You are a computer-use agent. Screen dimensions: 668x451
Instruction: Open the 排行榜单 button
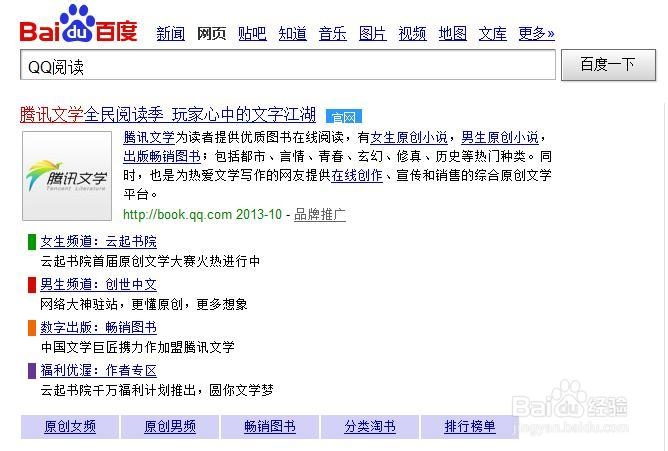pyautogui.click(x=470, y=426)
